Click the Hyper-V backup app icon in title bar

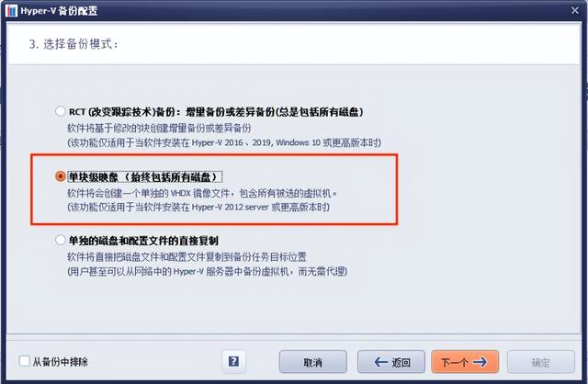click(x=11, y=10)
